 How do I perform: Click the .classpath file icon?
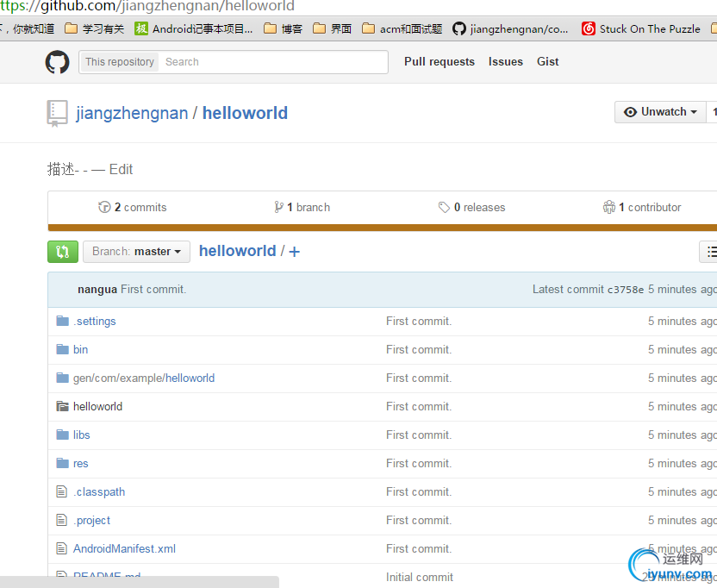pyautogui.click(x=61, y=491)
